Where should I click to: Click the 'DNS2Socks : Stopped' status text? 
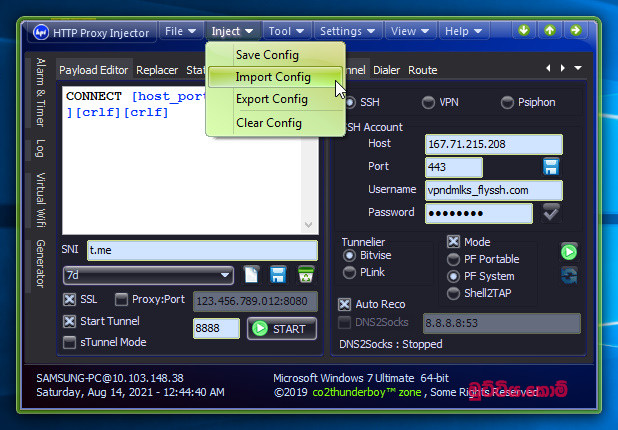[x=391, y=344]
